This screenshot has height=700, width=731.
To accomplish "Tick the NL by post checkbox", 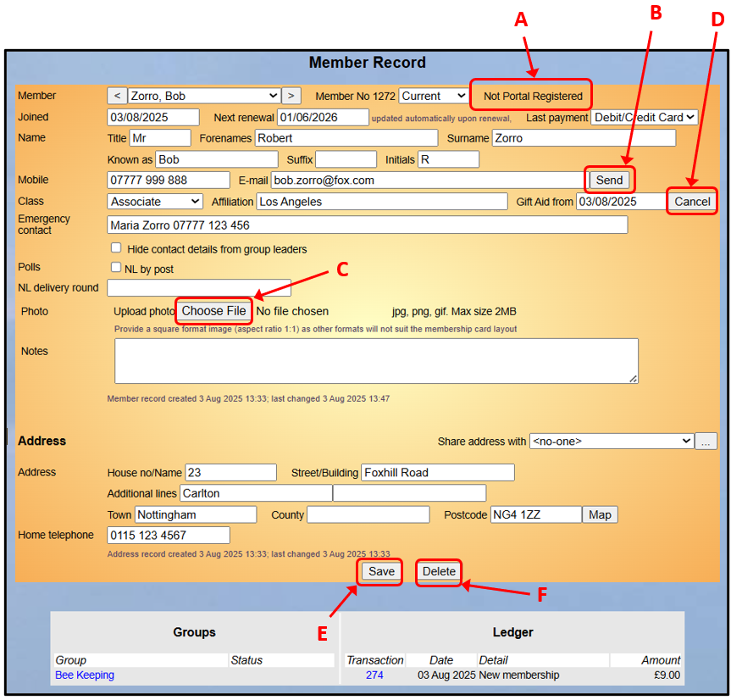I will point(116,269).
